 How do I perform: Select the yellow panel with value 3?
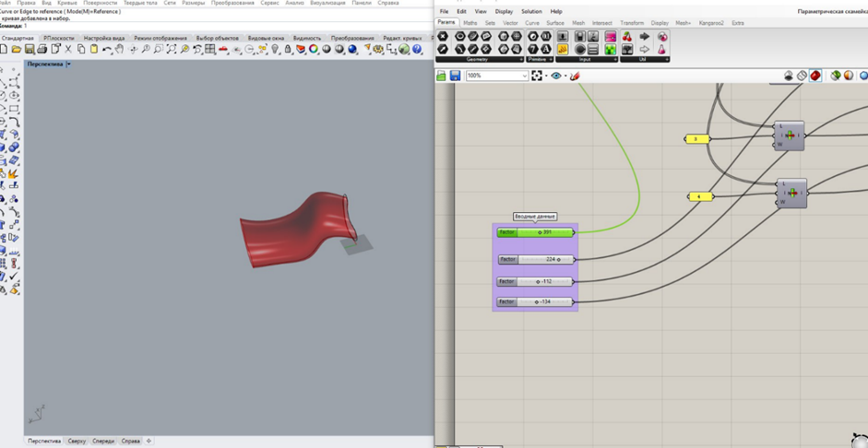[x=696, y=139]
